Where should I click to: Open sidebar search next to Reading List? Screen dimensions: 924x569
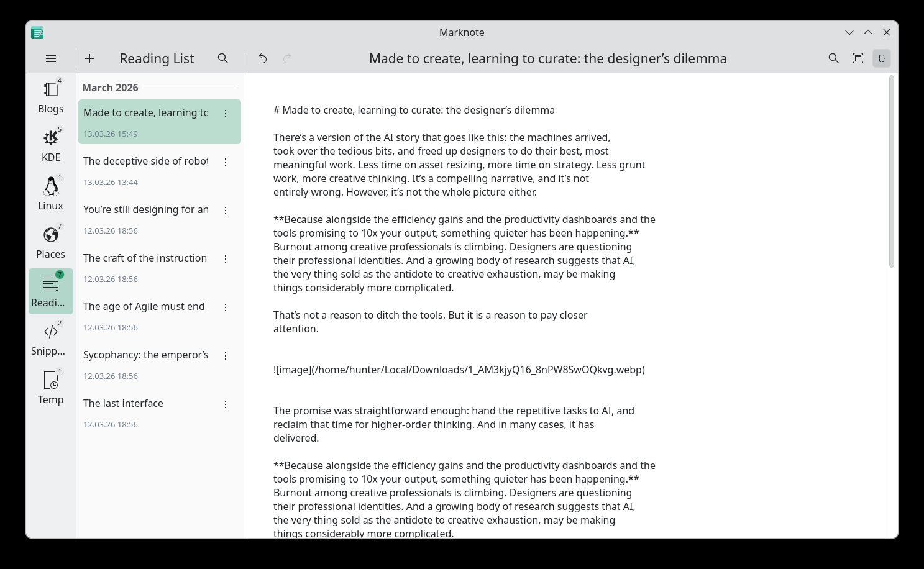coord(223,58)
